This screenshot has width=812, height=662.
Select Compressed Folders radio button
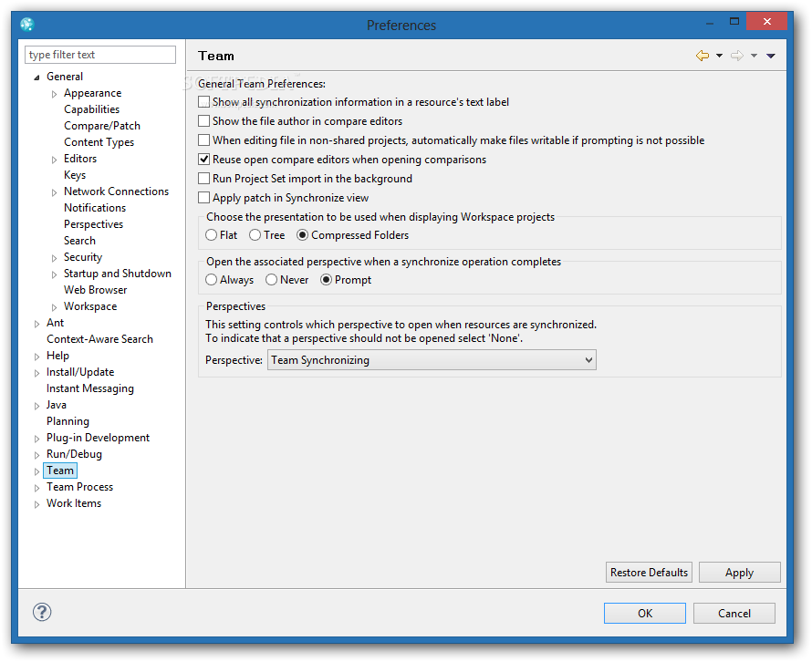(302, 235)
